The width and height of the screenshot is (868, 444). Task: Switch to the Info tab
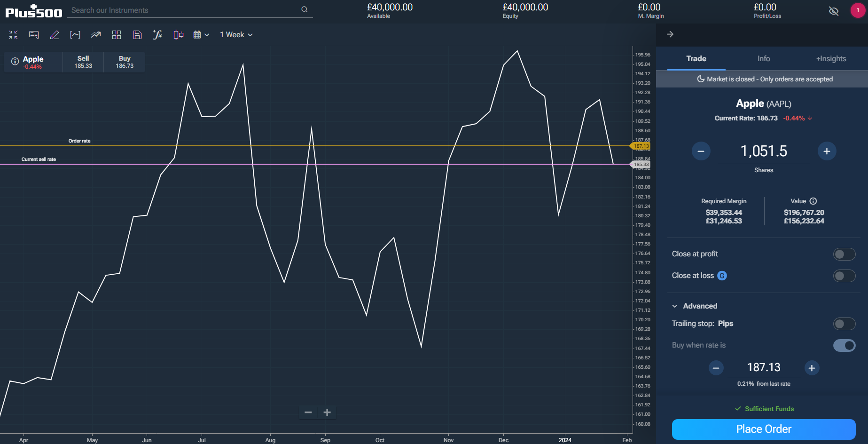pos(764,59)
